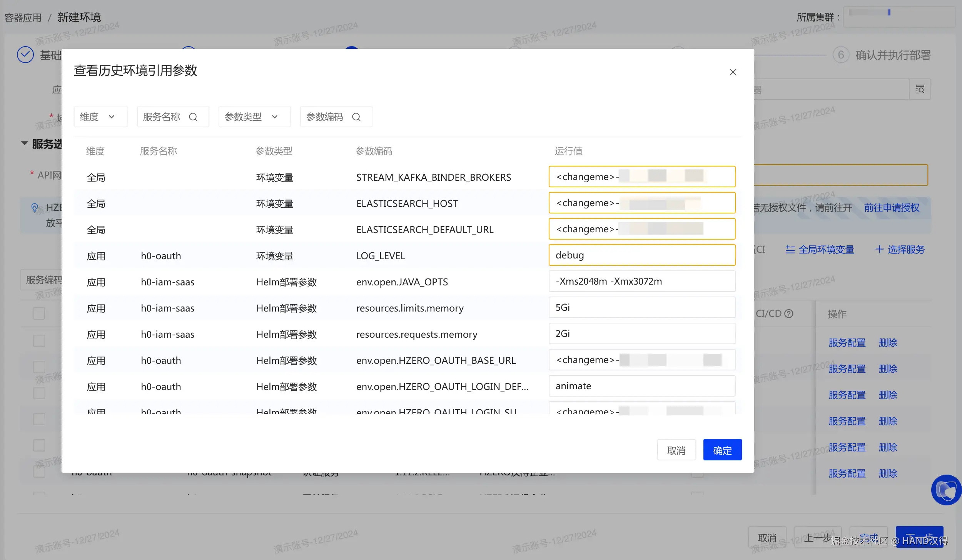Image resolution: width=962 pixels, height=560 pixels.
Task: Click the lightbulb tip icon
Action: click(x=35, y=208)
